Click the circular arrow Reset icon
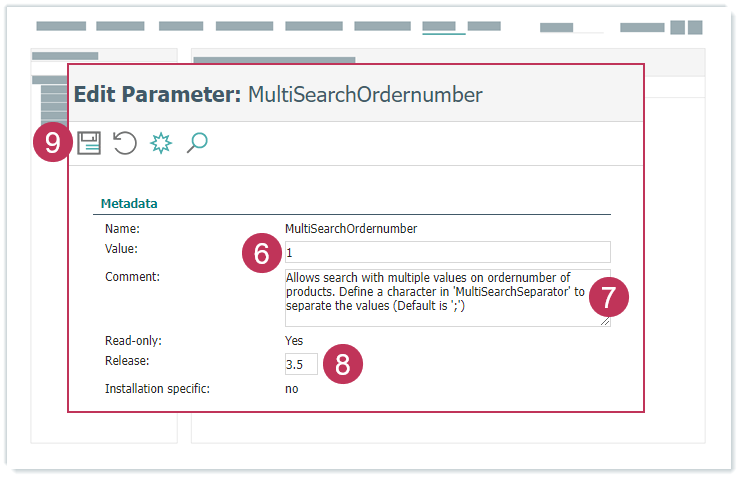 pos(125,143)
